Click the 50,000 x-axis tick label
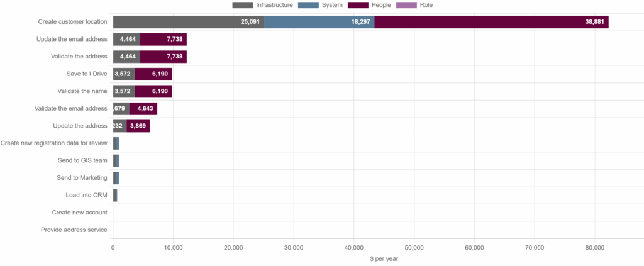 coord(414,248)
